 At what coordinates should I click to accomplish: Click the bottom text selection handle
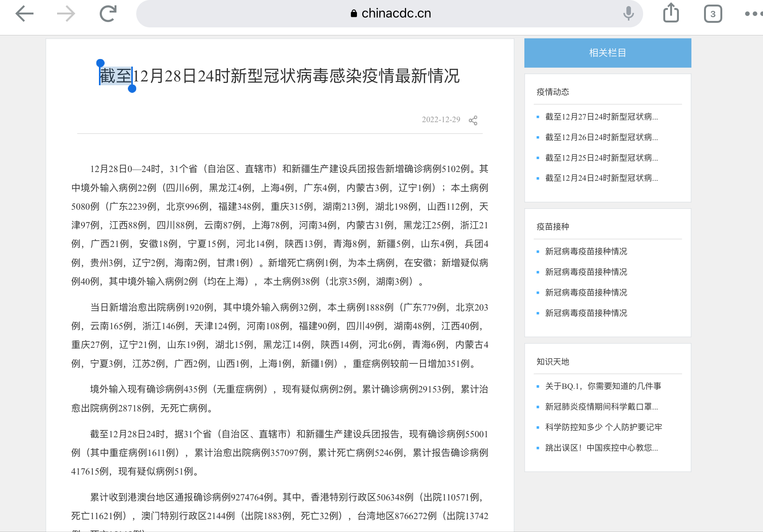(x=132, y=89)
